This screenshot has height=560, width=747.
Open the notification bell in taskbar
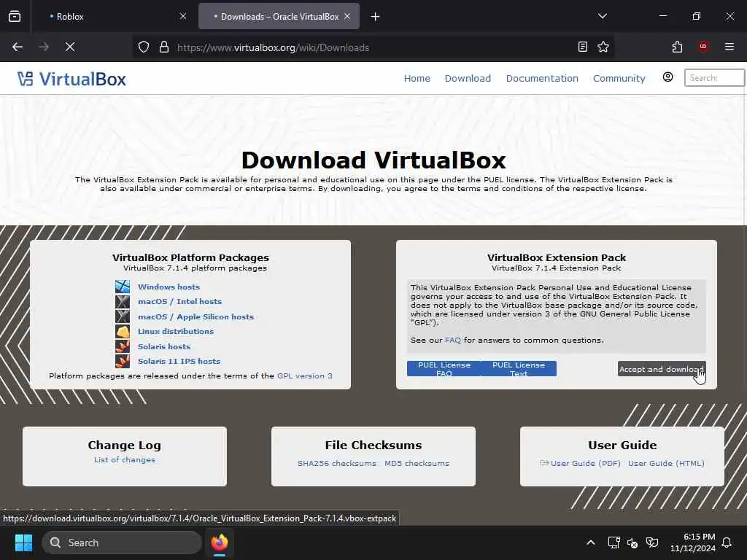click(727, 542)
